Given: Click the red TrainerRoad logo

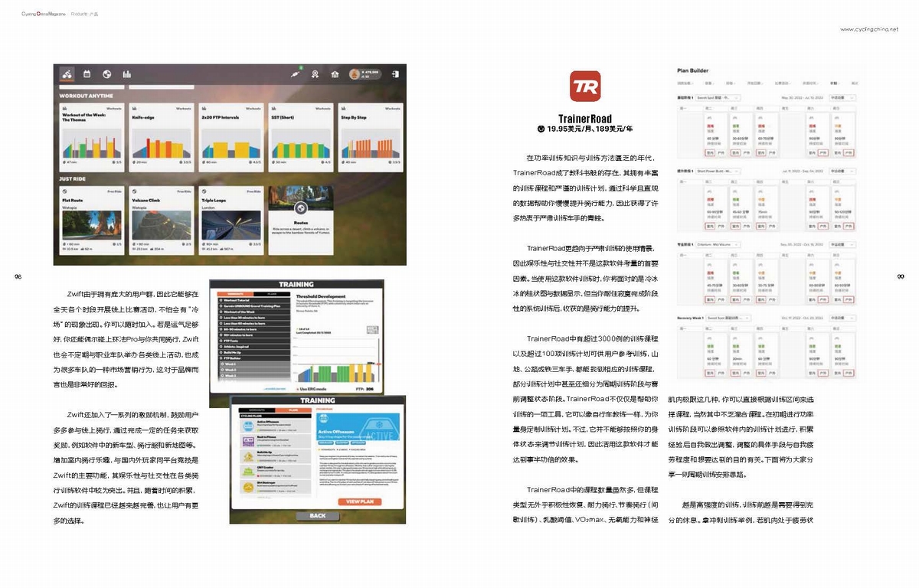Looking at the screenshot, I should click(585, 86).
